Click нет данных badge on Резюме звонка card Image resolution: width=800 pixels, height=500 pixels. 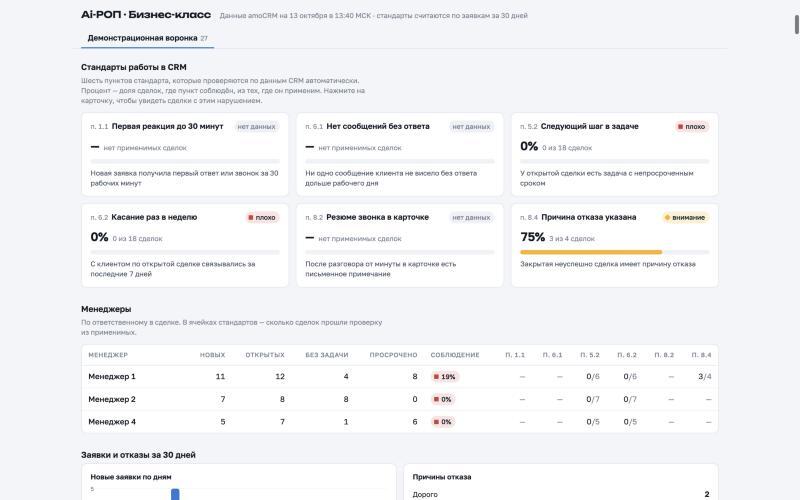click(x=471, y=217)
